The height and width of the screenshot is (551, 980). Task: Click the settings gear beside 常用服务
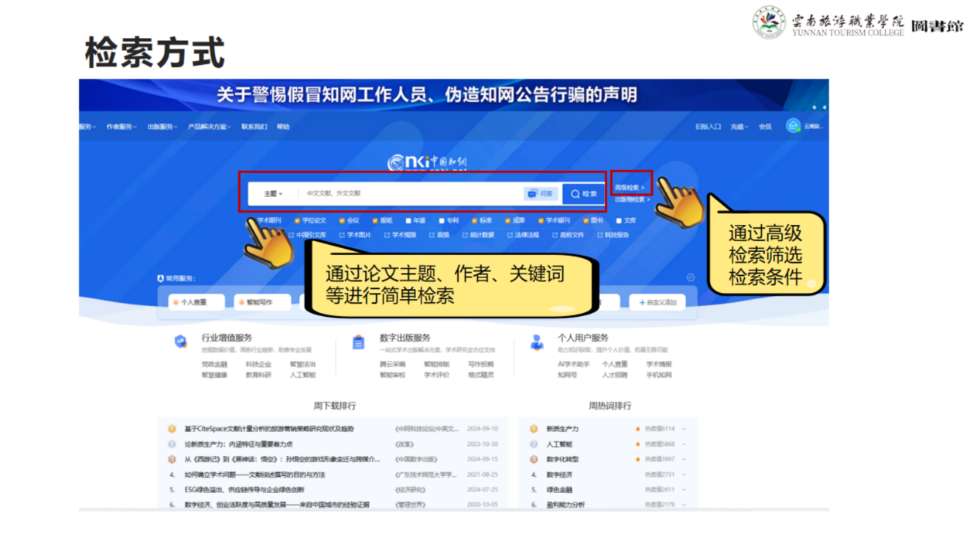pyautogui.click(x=691, y=278)
